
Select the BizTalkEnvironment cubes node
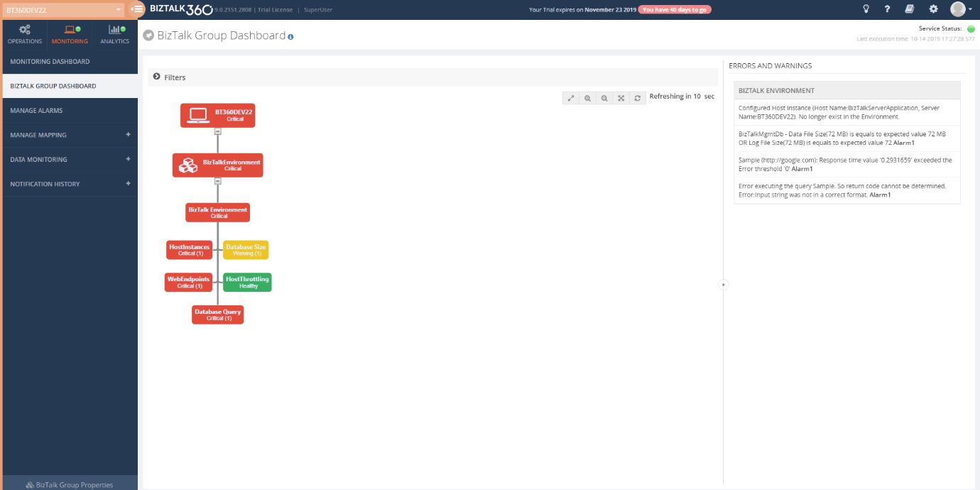pyautogui.click(x=217, y=165)
